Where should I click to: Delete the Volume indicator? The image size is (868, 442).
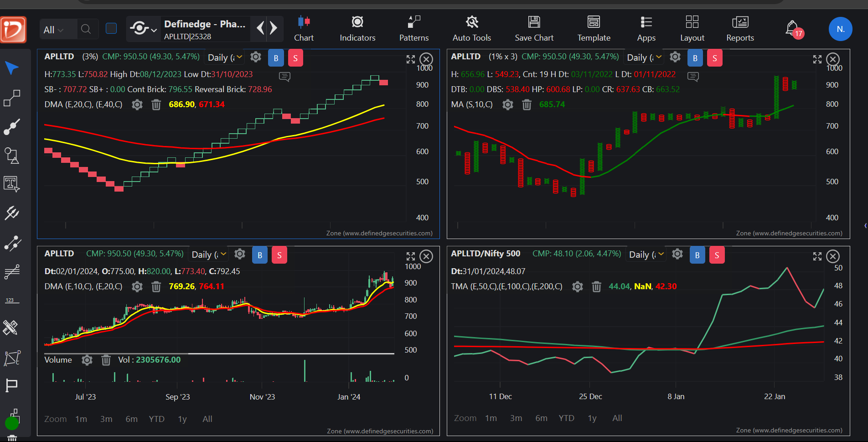tap(106, 360)
